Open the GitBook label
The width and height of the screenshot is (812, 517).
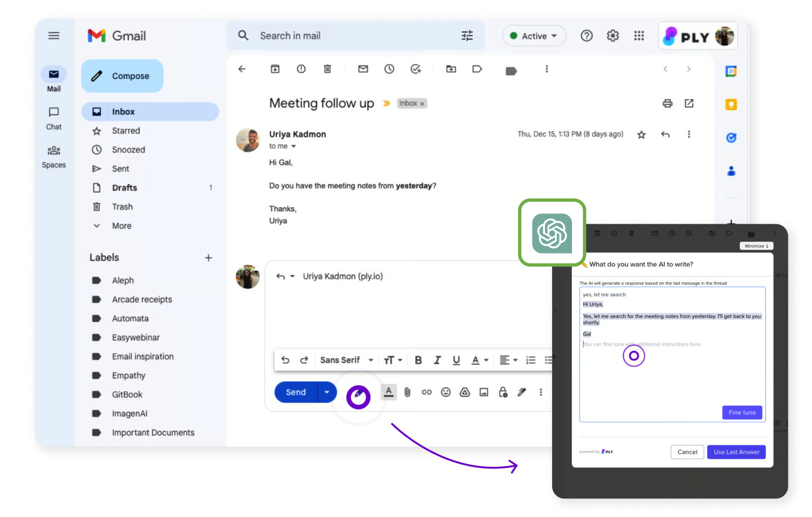coord(127,395)
